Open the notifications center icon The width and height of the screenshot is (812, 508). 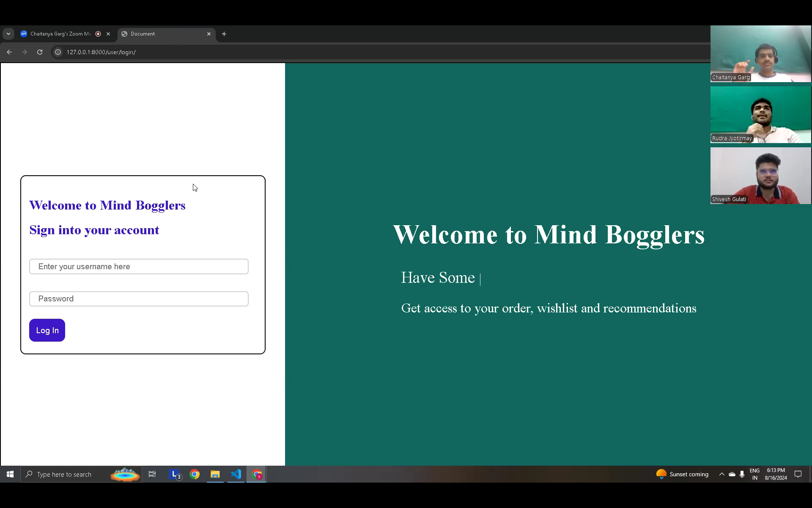pos(798,475)
